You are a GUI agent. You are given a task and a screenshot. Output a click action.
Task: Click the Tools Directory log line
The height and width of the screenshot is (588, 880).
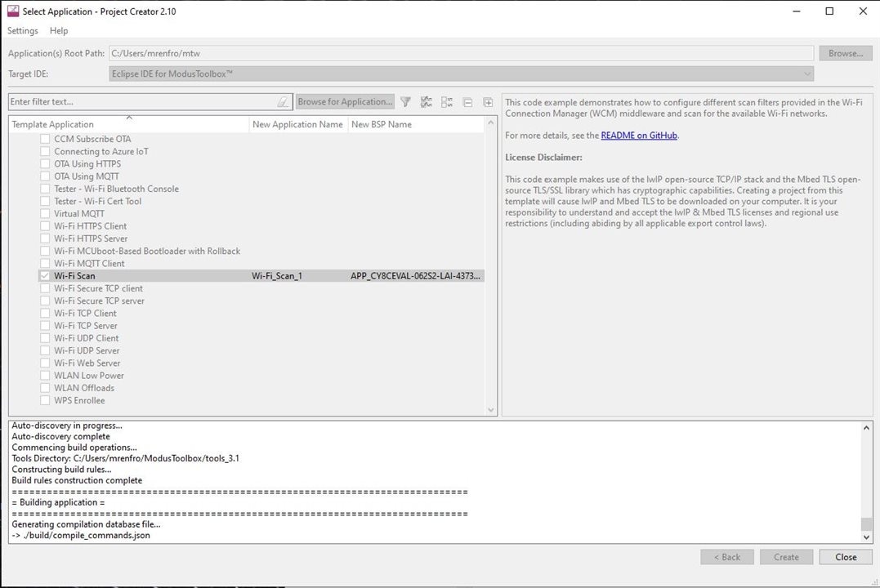125,458
